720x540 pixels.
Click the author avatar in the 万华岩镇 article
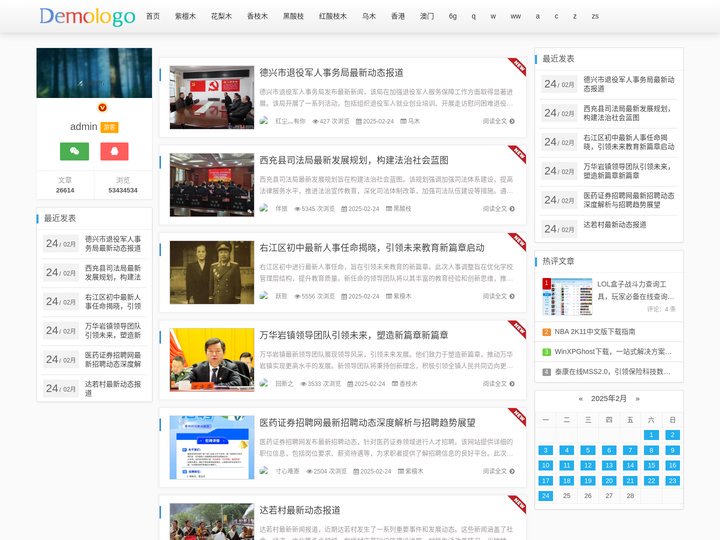pos(264,383)
